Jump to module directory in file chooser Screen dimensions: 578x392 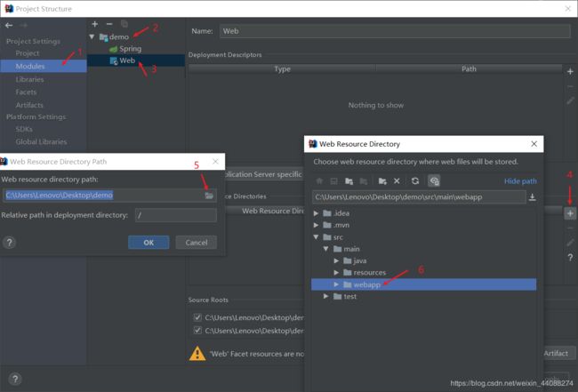click(x=364, y=181)
